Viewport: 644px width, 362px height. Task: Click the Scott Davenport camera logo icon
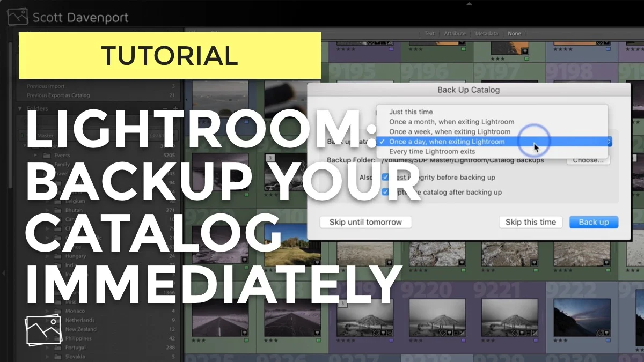coord(17,17)
